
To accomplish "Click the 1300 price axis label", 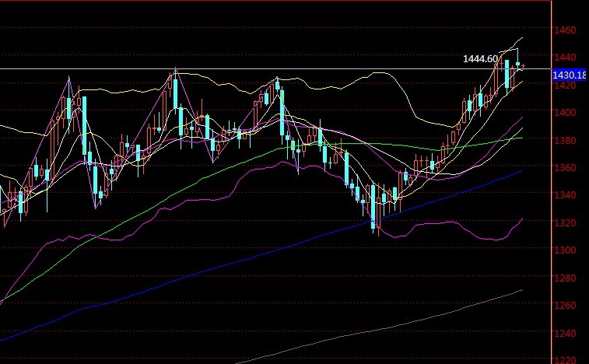I will 565,250.
